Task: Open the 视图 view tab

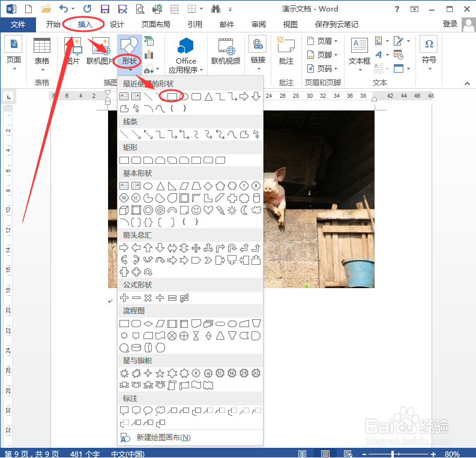Action: click(290, 24)
